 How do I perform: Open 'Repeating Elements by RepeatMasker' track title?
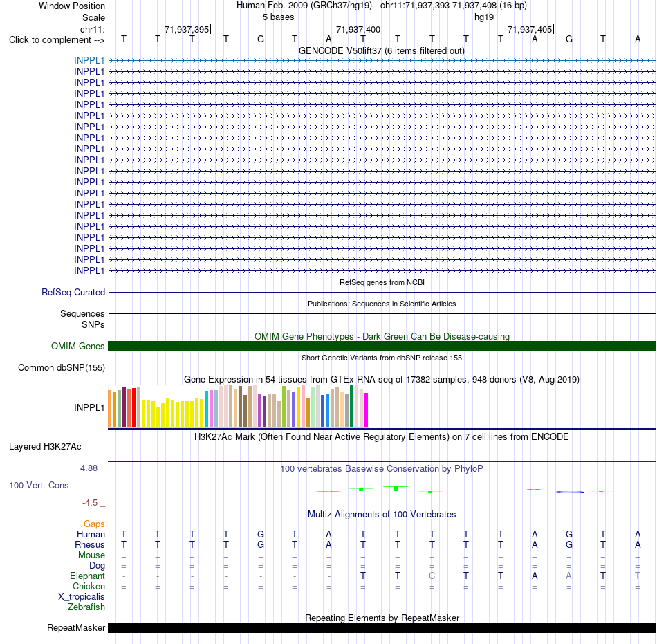tap(382, 618)
